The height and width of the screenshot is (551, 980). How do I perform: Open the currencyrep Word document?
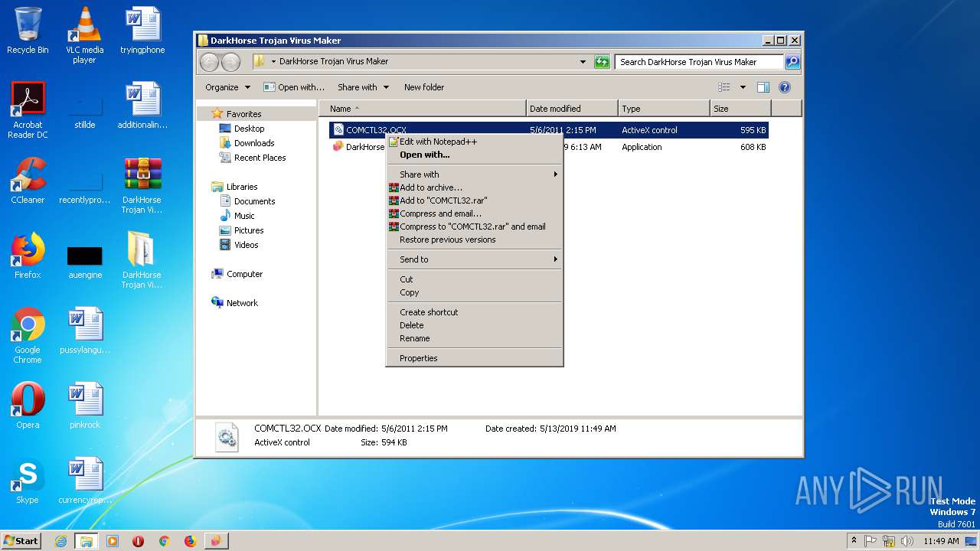[x=85, y=481]
